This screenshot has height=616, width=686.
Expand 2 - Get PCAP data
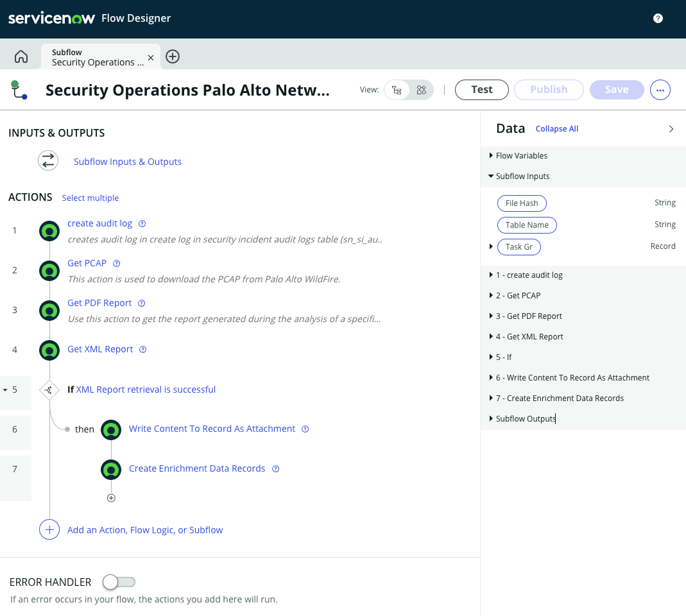coord(491,295)
